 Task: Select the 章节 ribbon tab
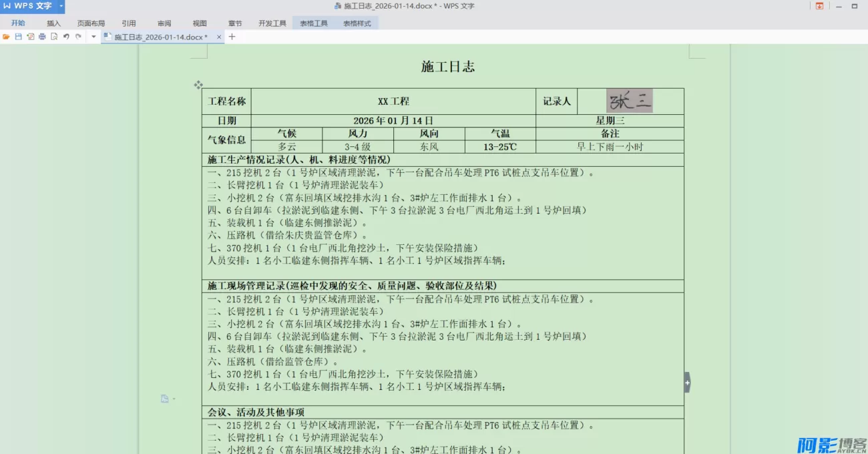point(235,22)
